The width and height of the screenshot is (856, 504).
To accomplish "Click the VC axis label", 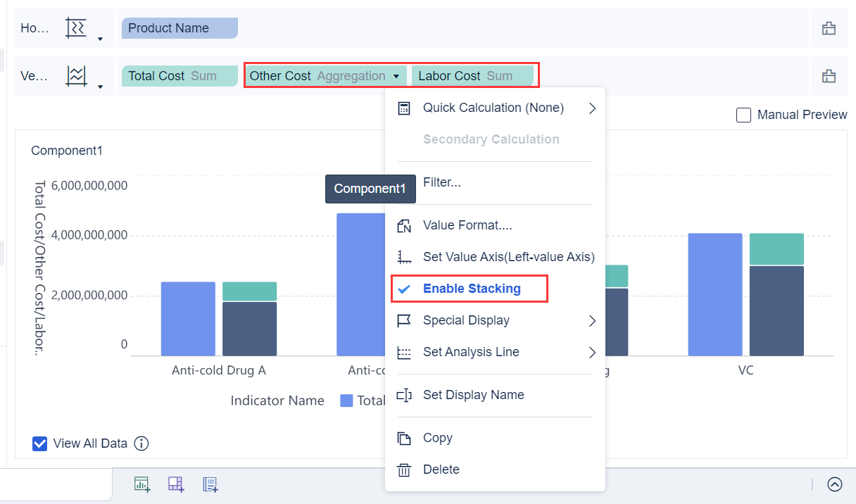I will (745, 370).
